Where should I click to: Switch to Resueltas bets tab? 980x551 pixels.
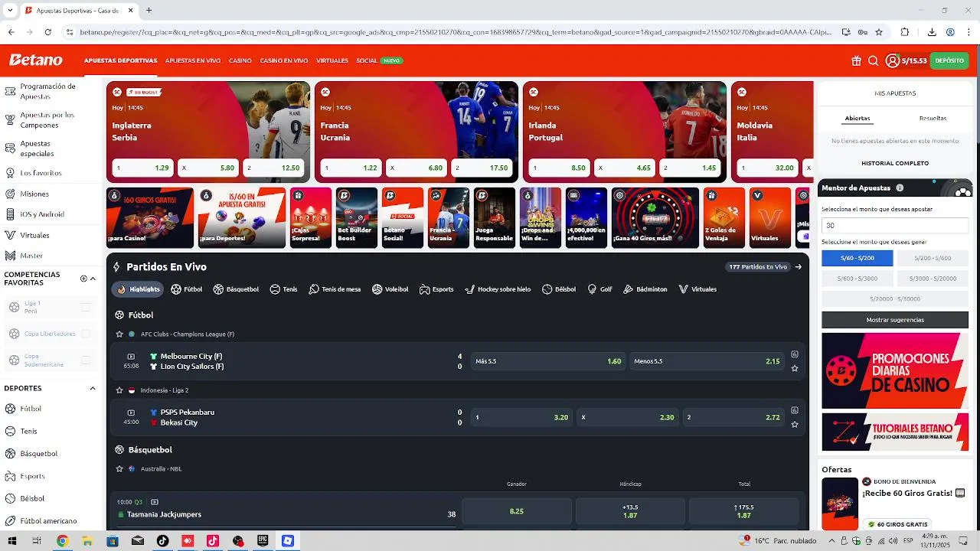pos(933,119)
